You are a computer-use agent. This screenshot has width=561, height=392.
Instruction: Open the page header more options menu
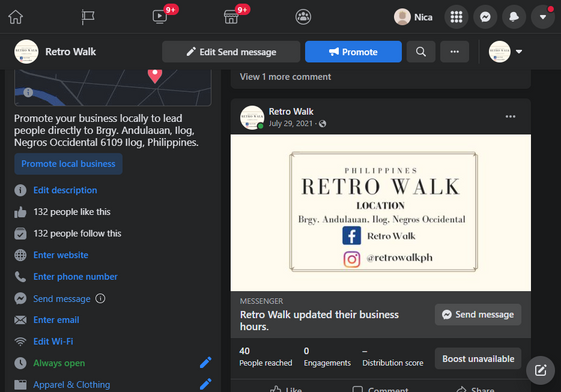point(454,52)
